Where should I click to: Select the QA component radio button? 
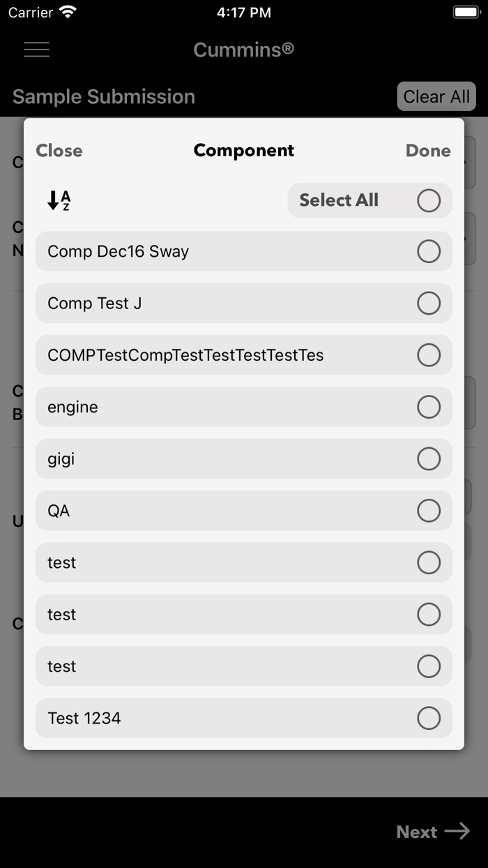pos(430,511)
